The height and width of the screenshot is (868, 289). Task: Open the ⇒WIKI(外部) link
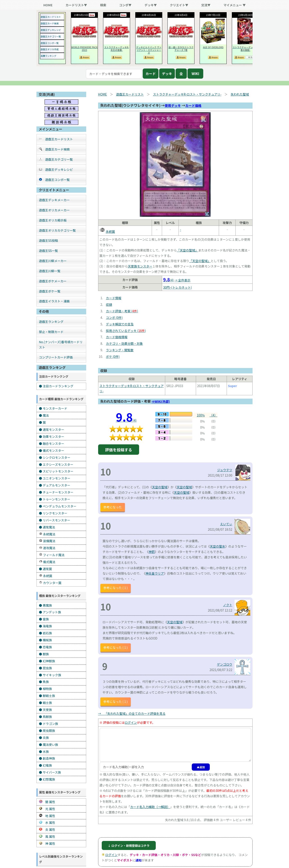[160, 401]
